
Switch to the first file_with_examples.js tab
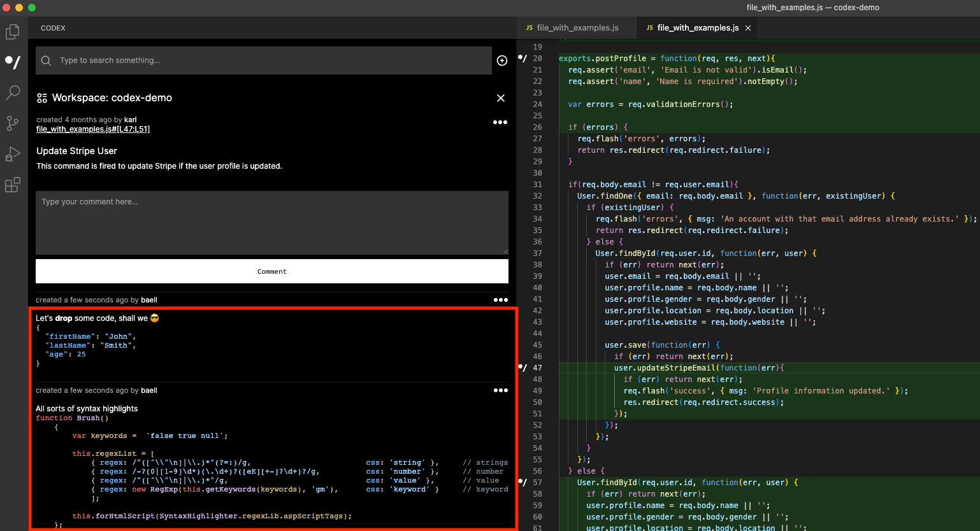coord(577,28)
